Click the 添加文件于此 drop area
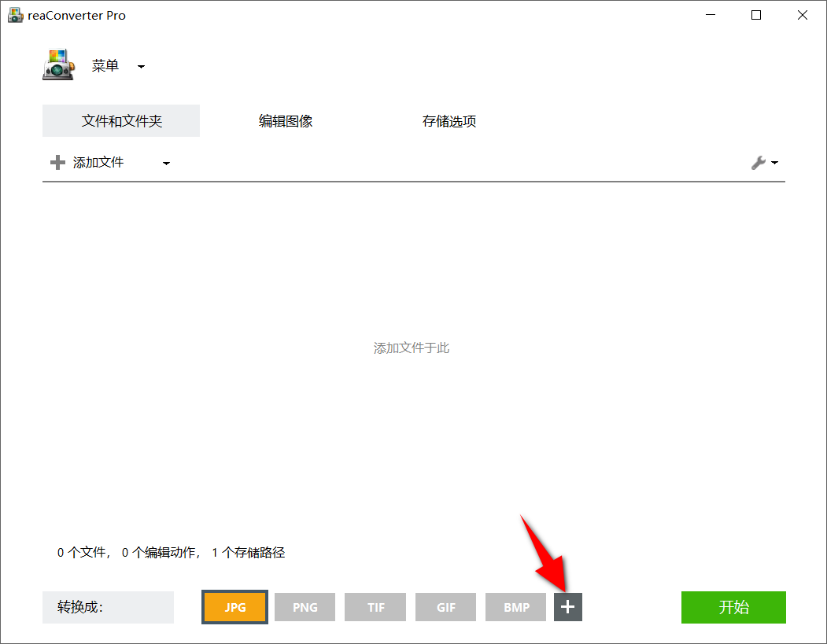827x644 pixels. [x=411, y=348]
